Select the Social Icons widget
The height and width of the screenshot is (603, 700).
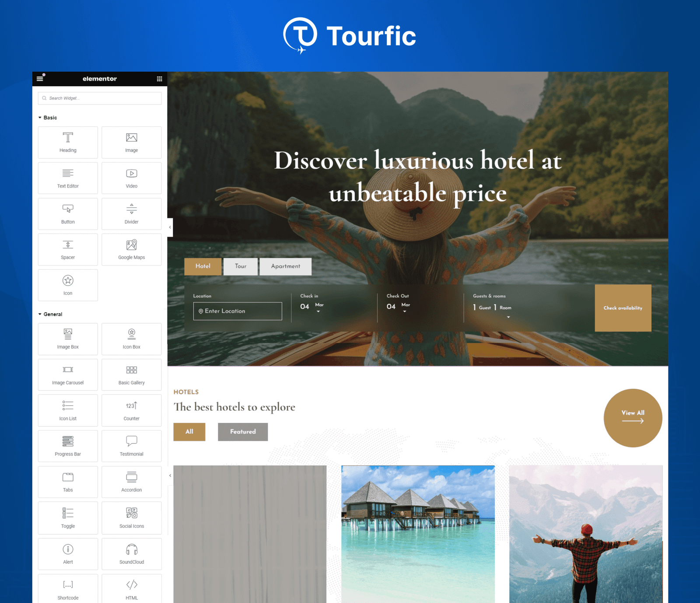point(132,518)
